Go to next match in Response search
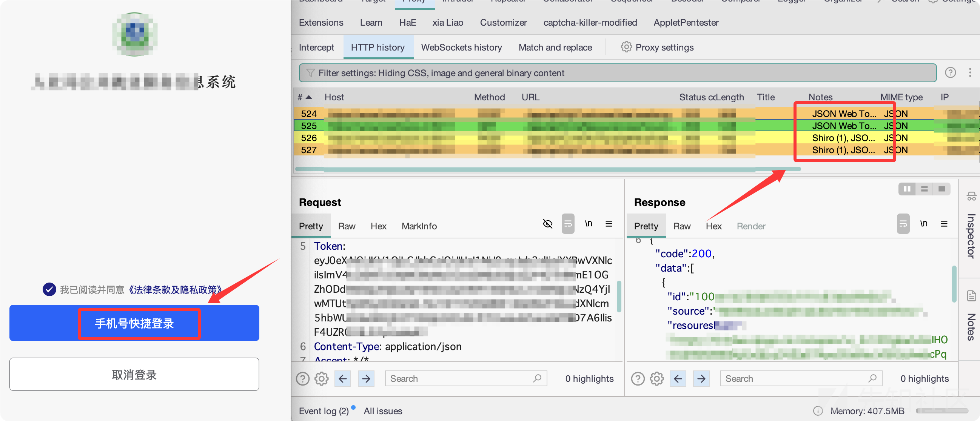The width and height of the screenshot is (980, 421). click(x=701, y=378)
